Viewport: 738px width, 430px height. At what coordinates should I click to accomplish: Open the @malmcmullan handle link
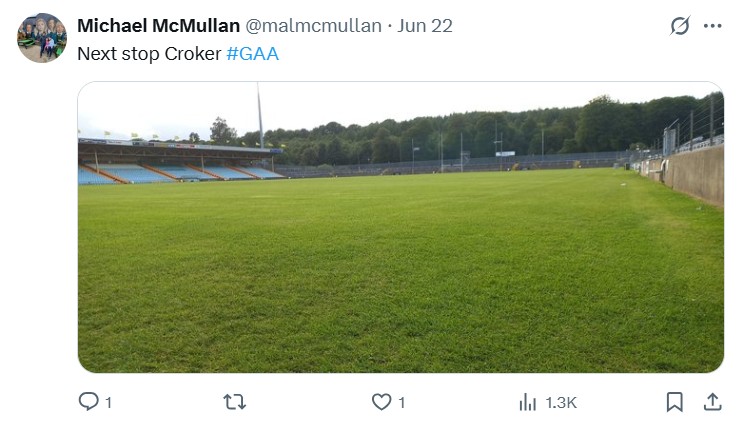tap(313, 26)
